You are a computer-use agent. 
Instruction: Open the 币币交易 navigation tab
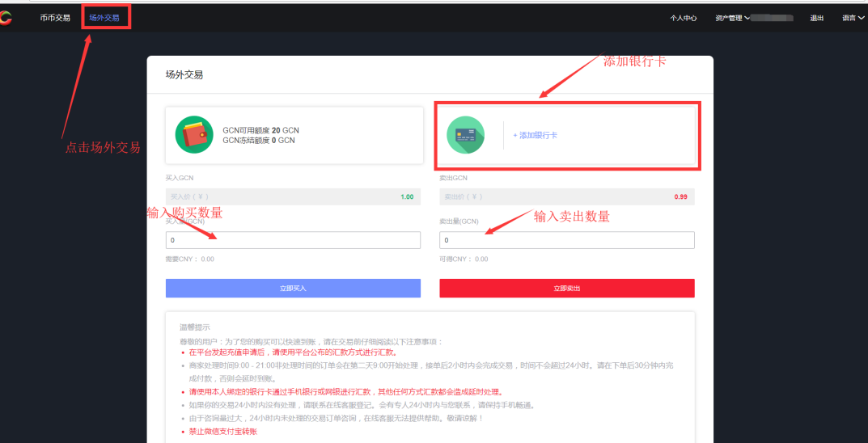(x=55, y=18)
